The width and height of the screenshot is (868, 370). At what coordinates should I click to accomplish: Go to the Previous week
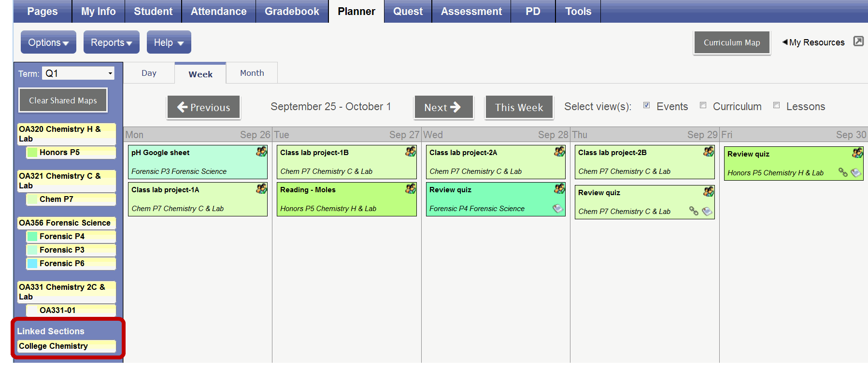[x=203, y=107]
